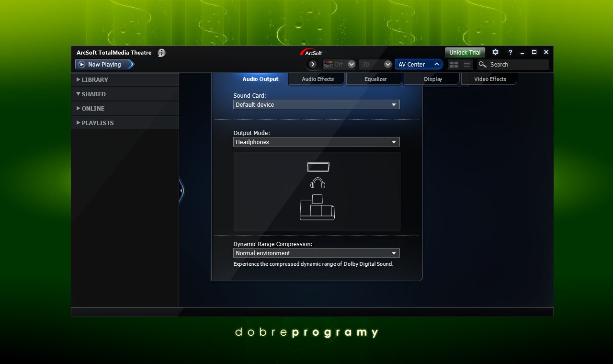Select the Audio Output tab
The width and height of the screenshot is (613, 364).
coord(260,79)
